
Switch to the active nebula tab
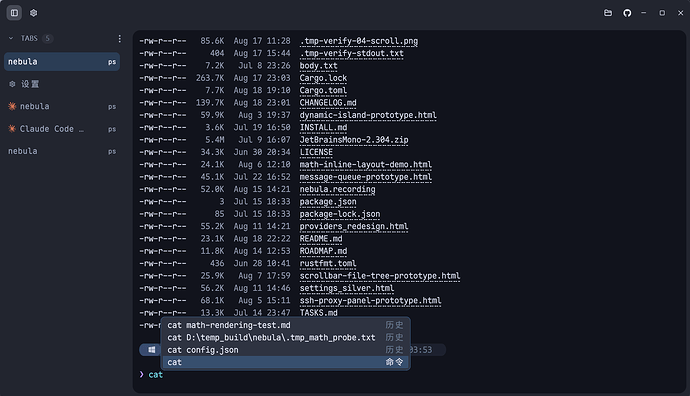click(62, 62)
